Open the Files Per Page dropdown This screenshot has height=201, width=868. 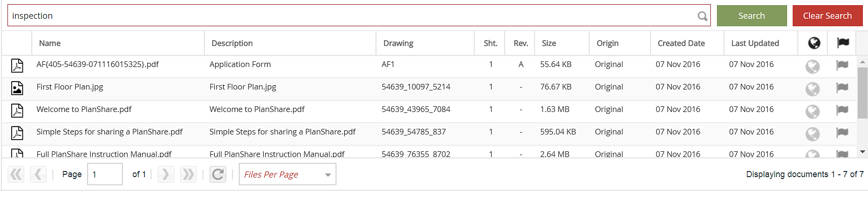[287, 174]
